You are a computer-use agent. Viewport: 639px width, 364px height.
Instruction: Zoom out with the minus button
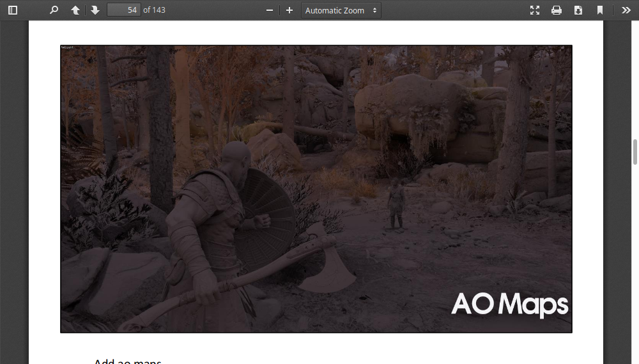[270, 10]
